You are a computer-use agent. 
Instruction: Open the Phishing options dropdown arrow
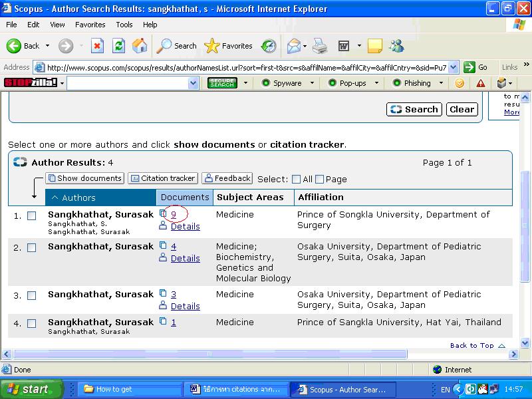pyautogui.click(x=441, y=83)
